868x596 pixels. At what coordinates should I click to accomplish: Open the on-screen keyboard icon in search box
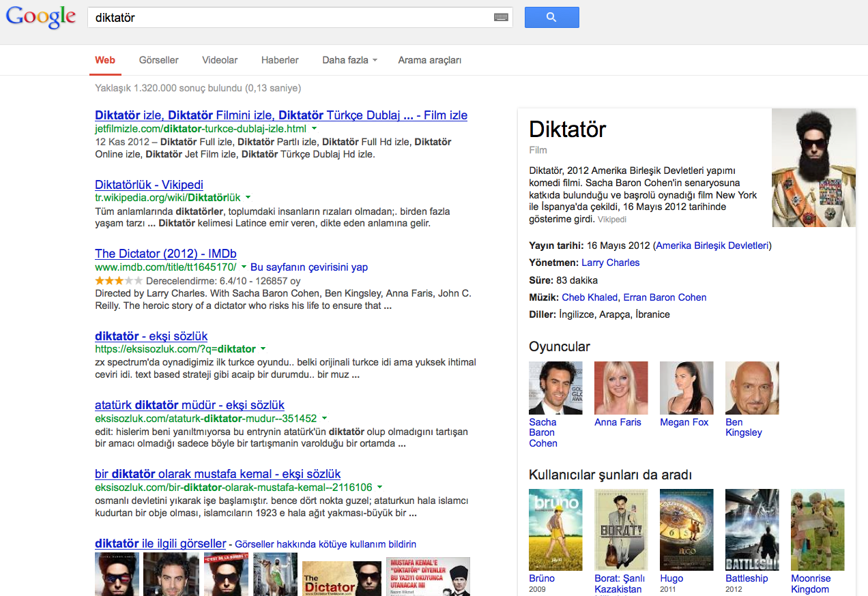[501, 18]
